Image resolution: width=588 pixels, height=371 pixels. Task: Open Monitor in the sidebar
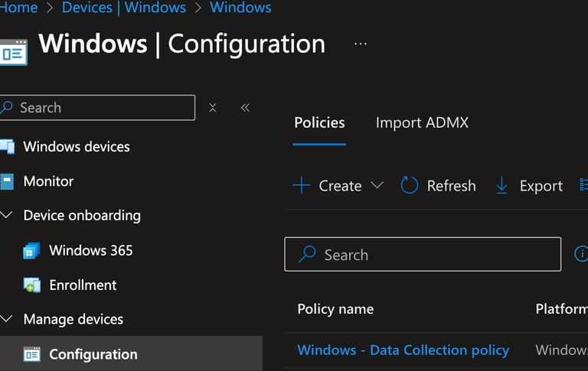point(48,181)
